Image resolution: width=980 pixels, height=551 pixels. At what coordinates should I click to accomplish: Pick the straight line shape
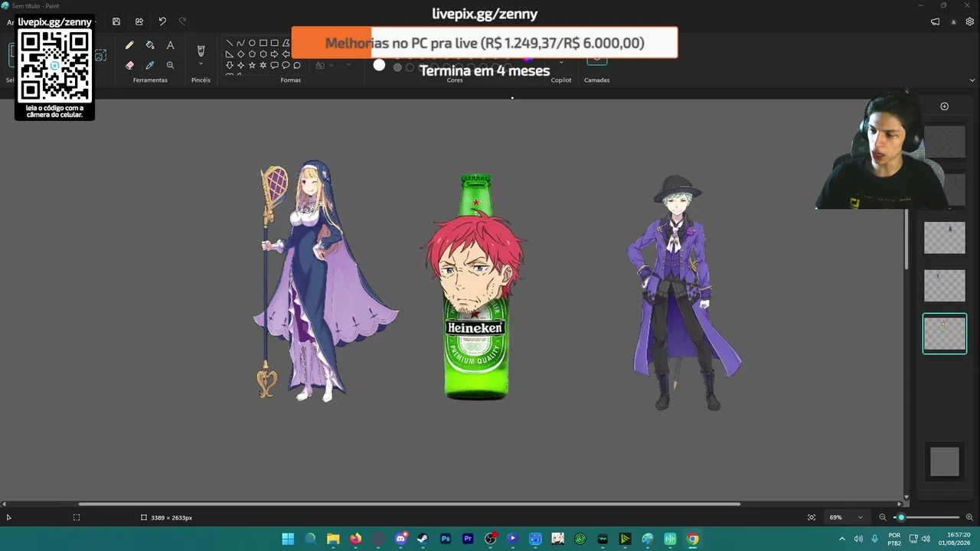229,43
